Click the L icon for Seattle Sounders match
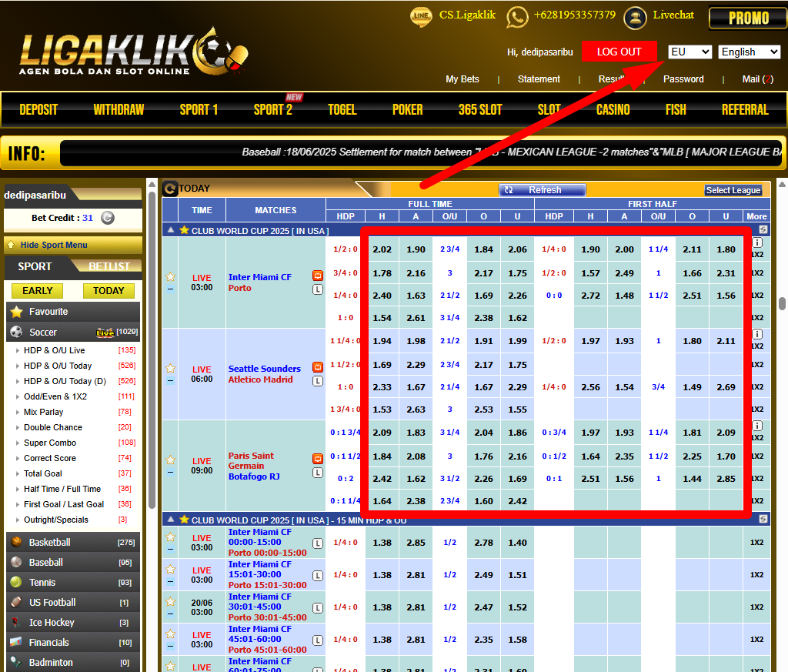The image size is (788, 672). point(318,381)
